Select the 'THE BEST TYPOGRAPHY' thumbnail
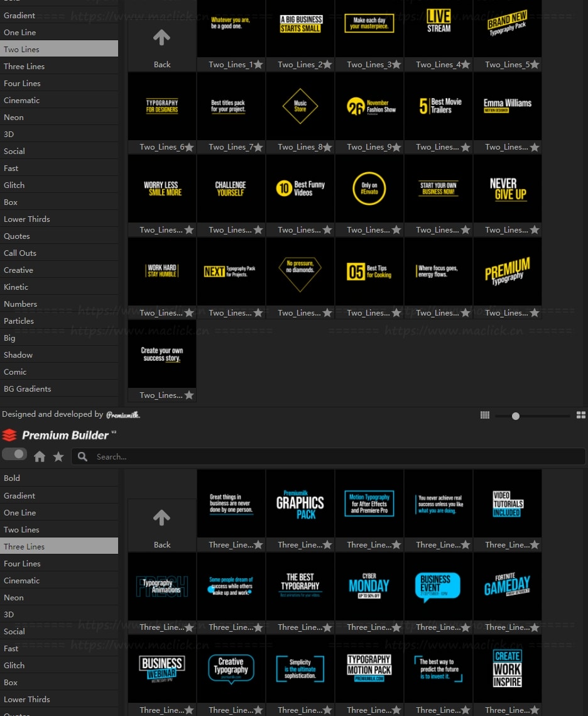588x716 pixels. coord(300,587)
